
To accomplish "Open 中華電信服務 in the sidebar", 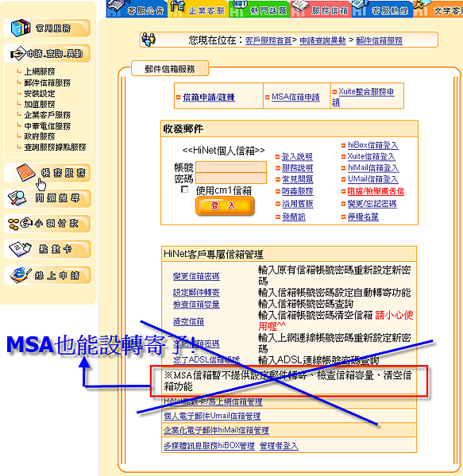I will (x=48, y=125).
